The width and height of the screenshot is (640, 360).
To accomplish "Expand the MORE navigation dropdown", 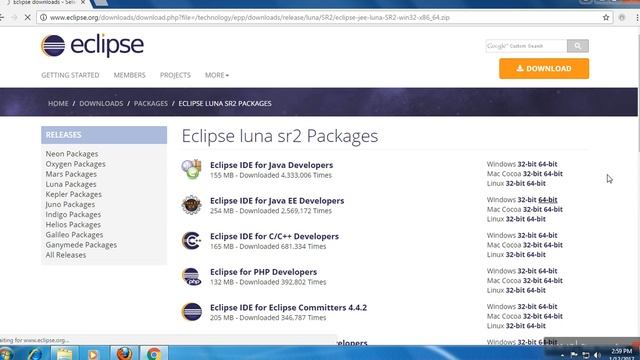I will pyautogui.click(x=217, y=75).
